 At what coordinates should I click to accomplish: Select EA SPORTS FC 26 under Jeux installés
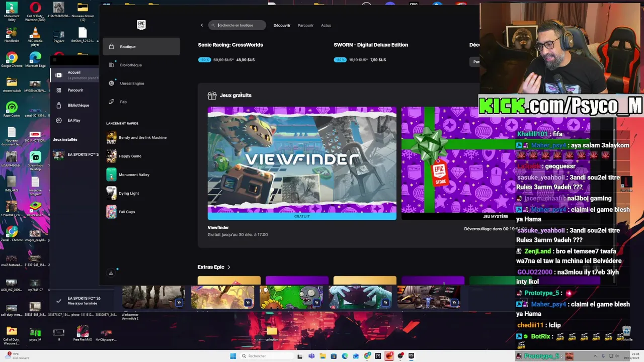pos(75,154)
